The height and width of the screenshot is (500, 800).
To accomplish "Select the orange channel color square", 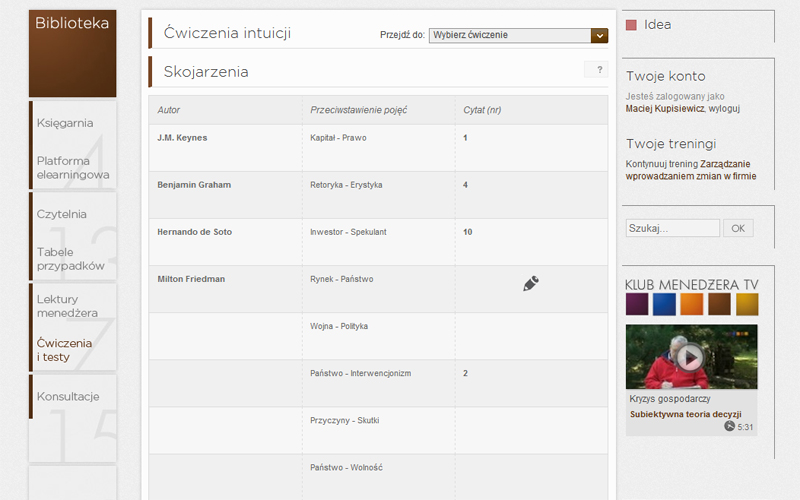I will point(692,304).
